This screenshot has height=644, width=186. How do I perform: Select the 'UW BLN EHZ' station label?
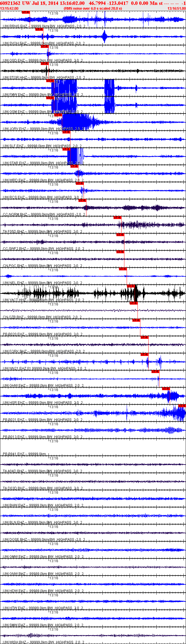[x=13, y=523]
